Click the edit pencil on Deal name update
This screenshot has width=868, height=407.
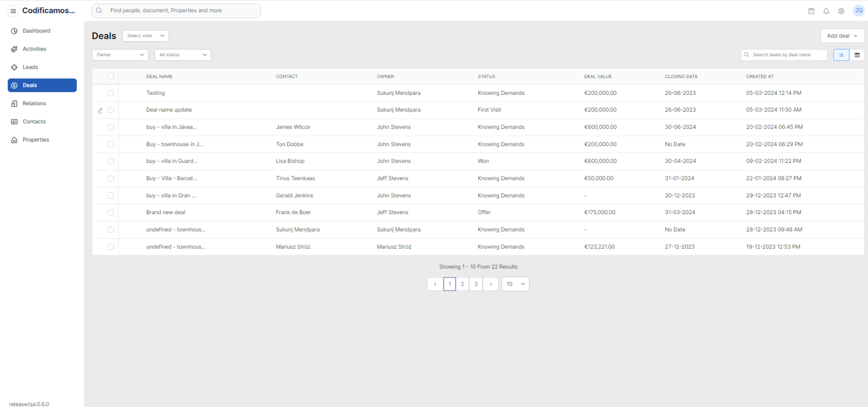[100, 110]
